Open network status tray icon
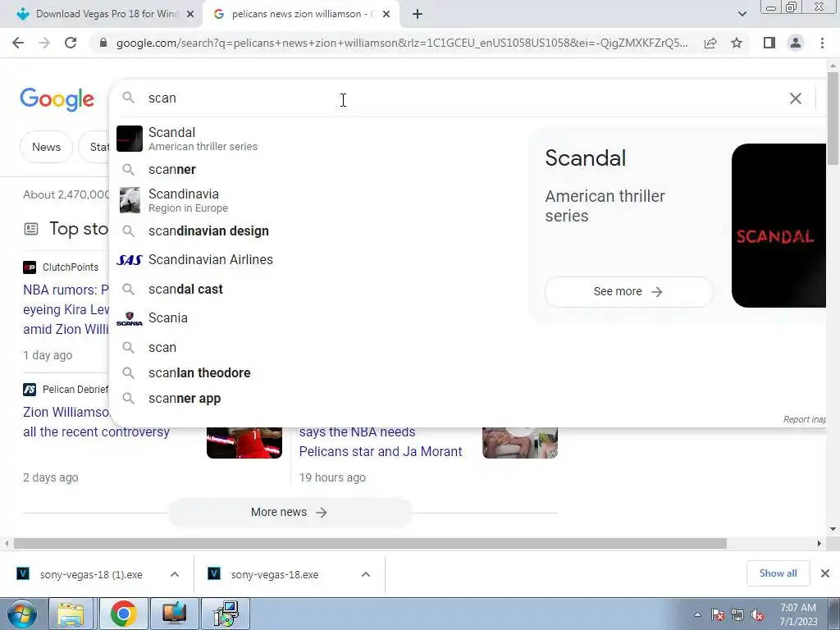Viewport: 840px width, 630px height. click(x=737, y=615)
